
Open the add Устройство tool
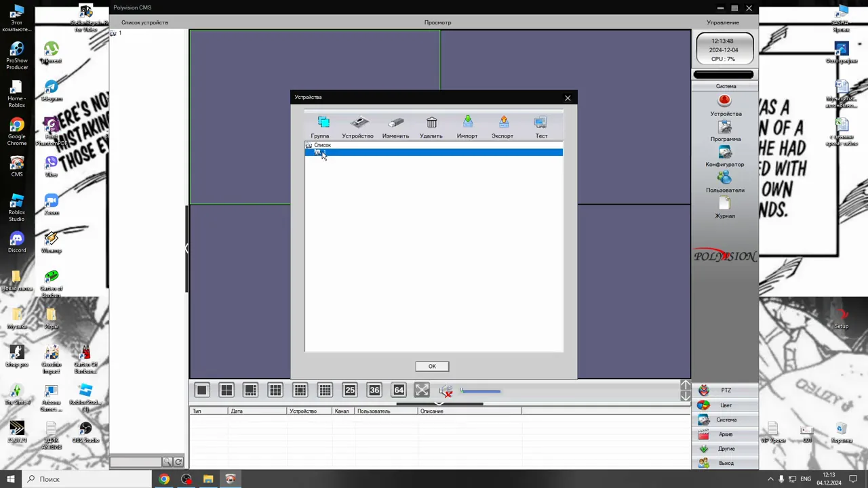(x=359, y=123)
